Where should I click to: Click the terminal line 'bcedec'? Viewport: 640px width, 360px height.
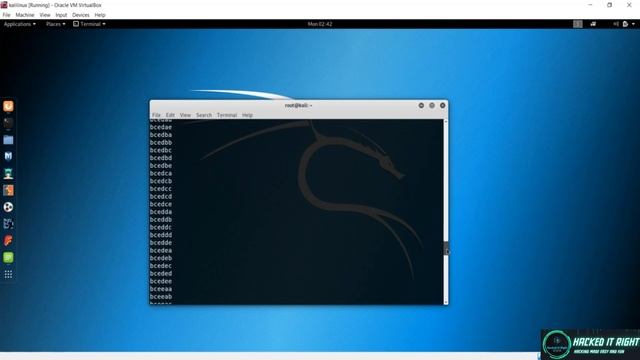click(x=161, y=266)
